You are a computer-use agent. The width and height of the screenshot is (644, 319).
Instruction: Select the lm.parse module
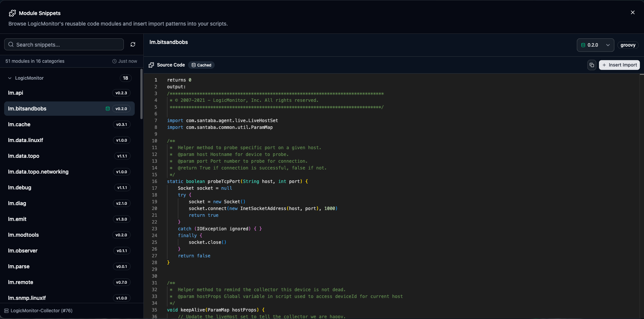click(x=69, y=266)
